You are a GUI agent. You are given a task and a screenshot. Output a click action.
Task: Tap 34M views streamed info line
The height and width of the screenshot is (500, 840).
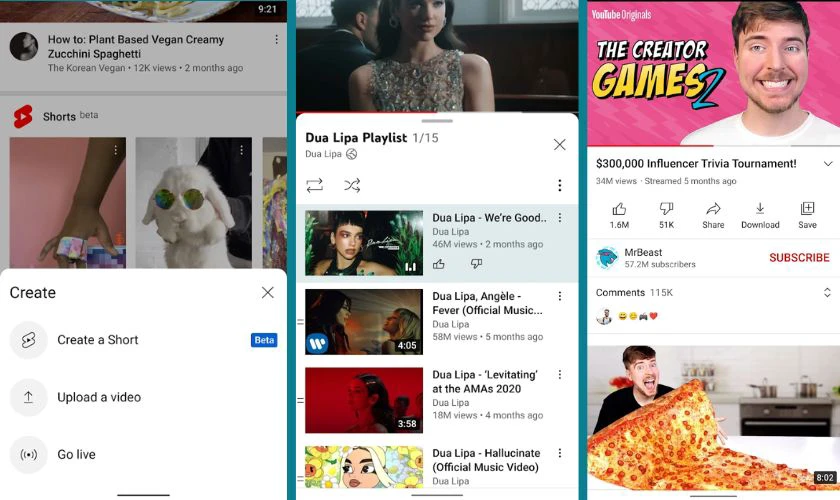click(666, 181)
